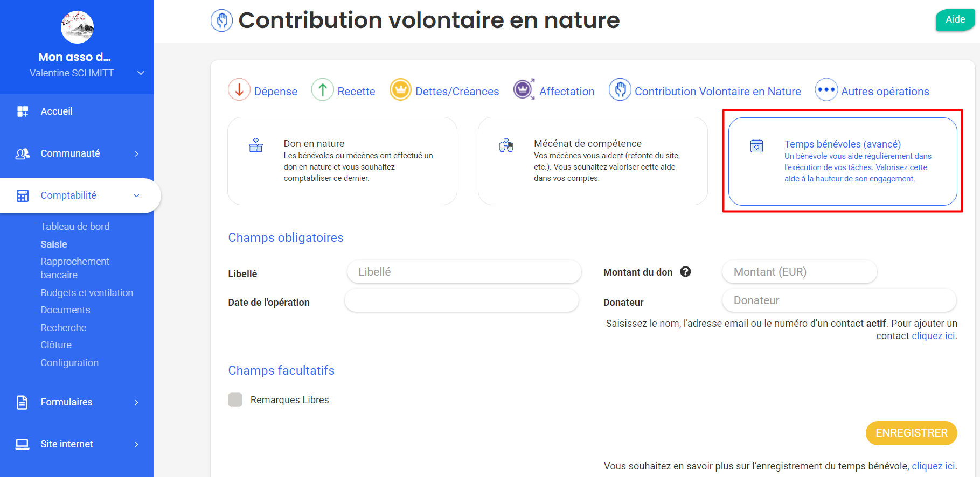Click the purple Affectation icon
Image resolution: width=980 pixels, height=477 pixels.
(x=523, y=89)
